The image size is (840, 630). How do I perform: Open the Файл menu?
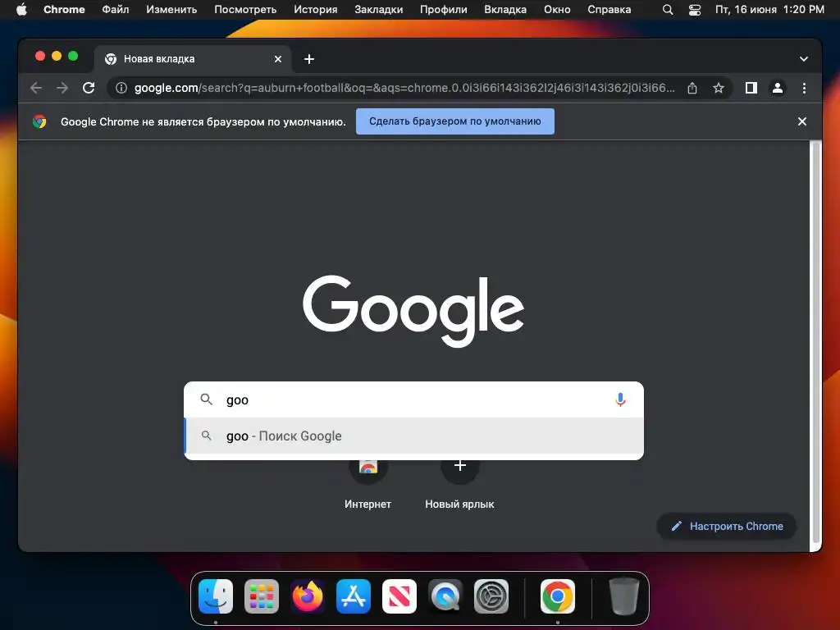point(115,10)
